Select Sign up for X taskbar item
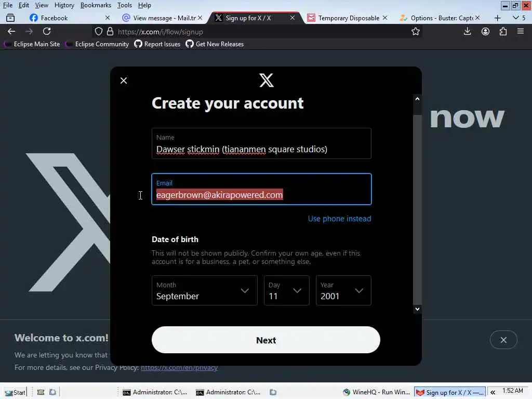Viewport: 532px width, 399px height. click(450, 392)
